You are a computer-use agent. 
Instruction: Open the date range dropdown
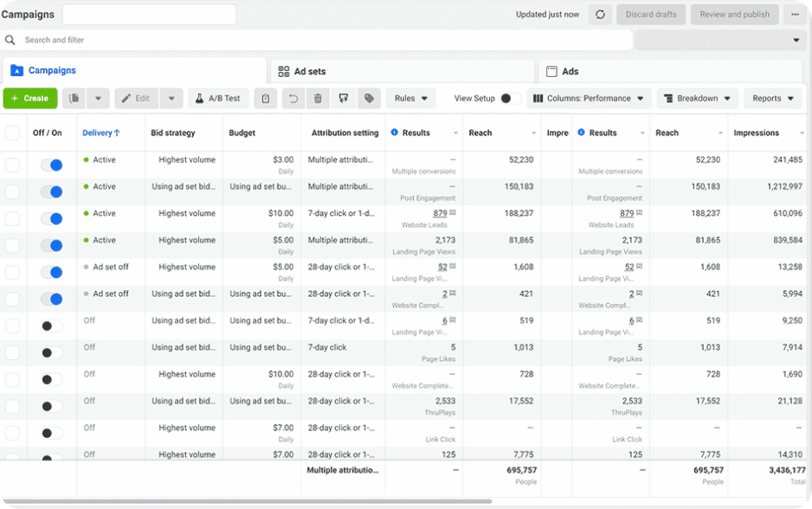click(x=721, y=40)
